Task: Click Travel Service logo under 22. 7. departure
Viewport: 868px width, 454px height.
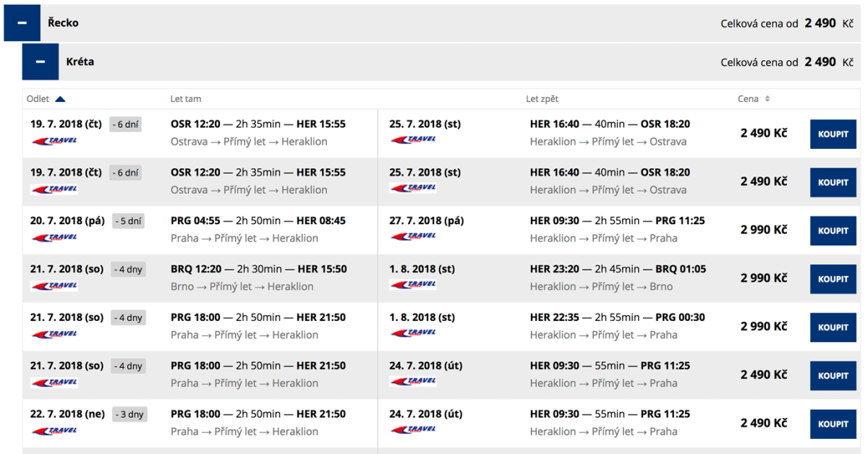Action: [54, 431]
